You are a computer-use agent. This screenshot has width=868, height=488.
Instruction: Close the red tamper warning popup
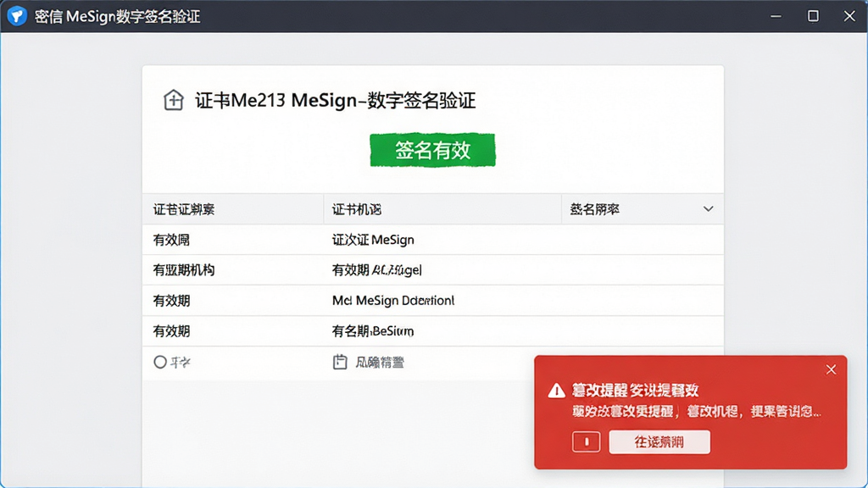[x=831, y=369]
